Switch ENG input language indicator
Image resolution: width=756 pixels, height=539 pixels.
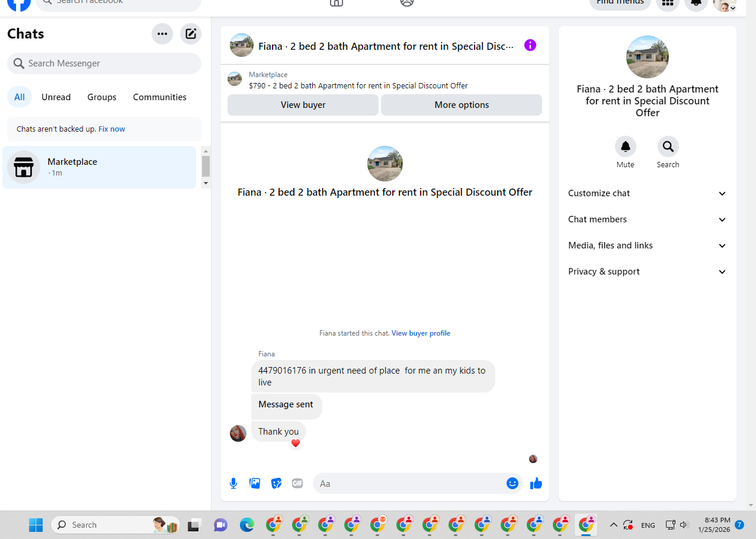point(648,525)
